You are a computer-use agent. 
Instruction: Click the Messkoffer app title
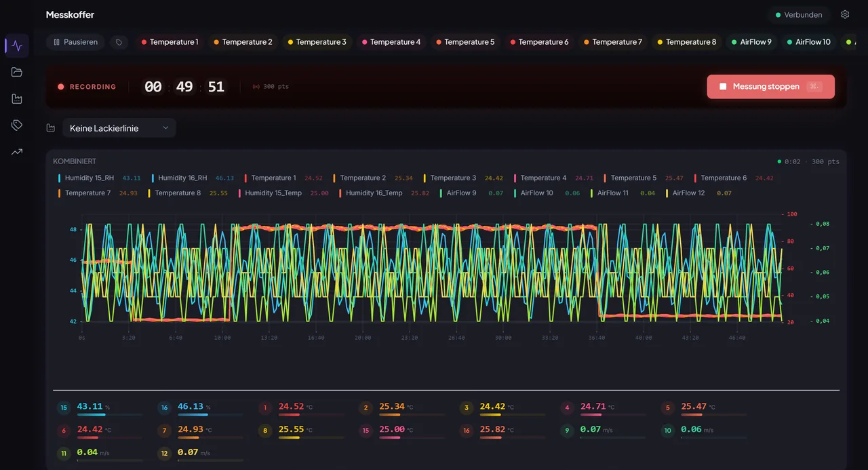pyautogui.click(x=70, y=15)
